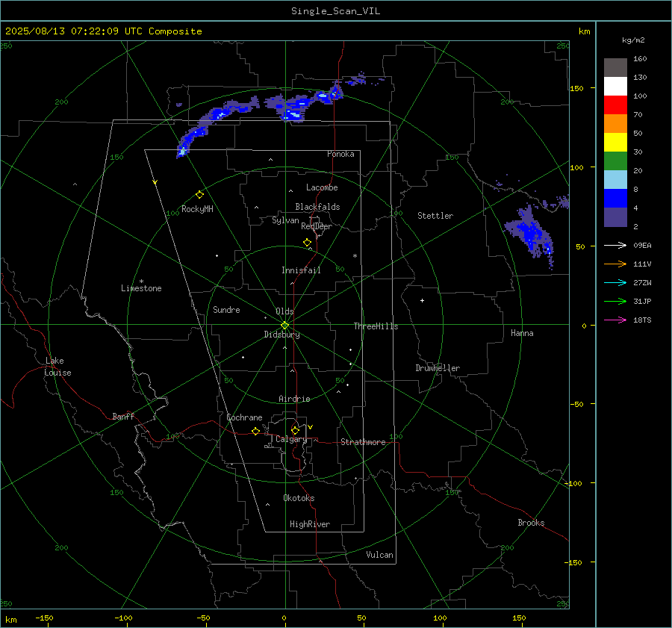Image resolution: width=672 pixels, height=628 pixels.
Task: Select the red 70-100 legend color block
Action: pyautogui.click(x=615, y=105)
